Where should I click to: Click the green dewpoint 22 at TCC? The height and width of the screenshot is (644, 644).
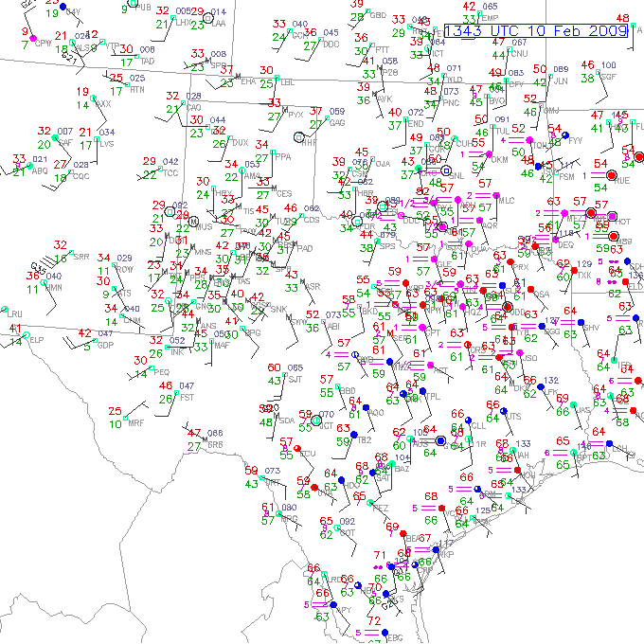click(x=149, y=174)
